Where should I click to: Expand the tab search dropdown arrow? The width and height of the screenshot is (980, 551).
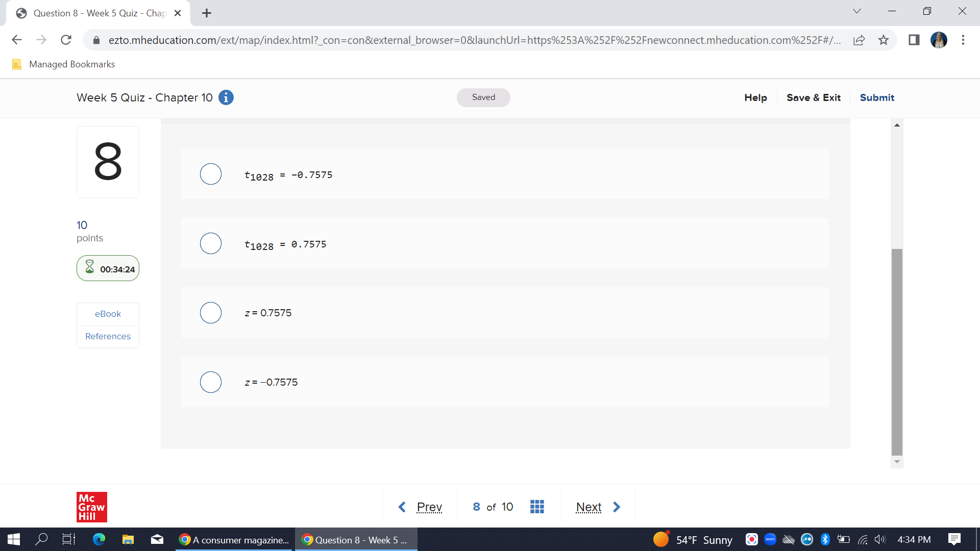click(x=857, y=11)
